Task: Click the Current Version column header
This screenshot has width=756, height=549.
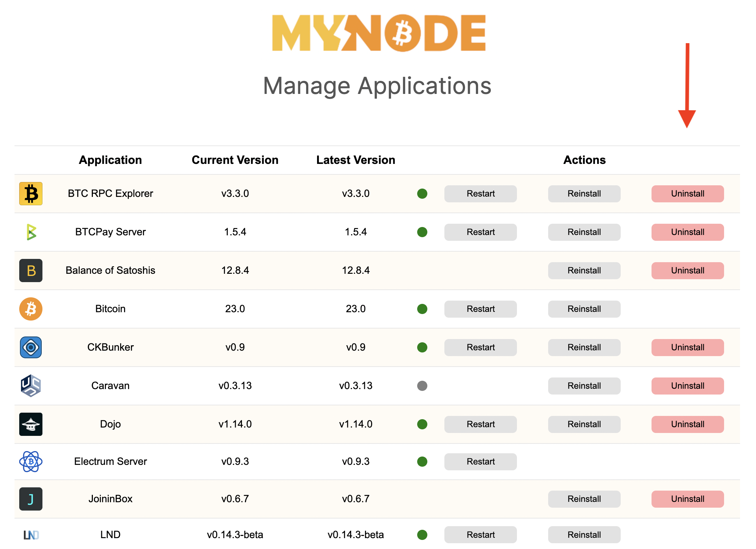Action: (235, 160)
